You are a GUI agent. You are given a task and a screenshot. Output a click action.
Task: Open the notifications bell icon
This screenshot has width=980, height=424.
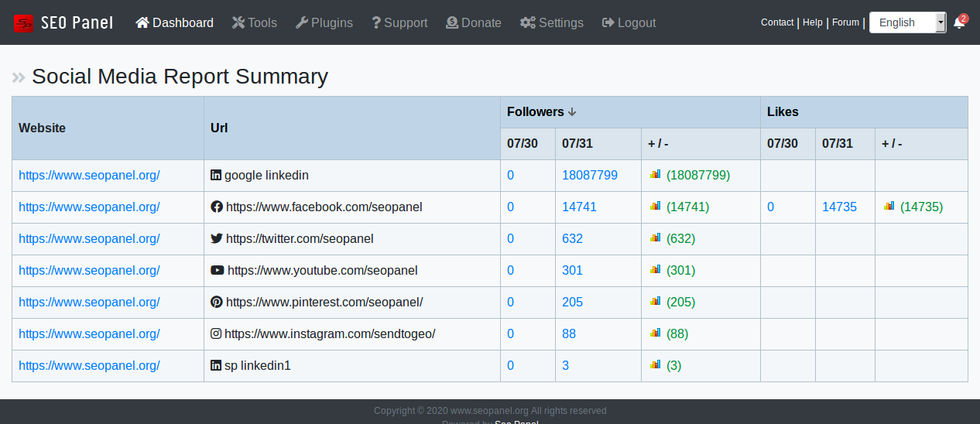(959, 22)
